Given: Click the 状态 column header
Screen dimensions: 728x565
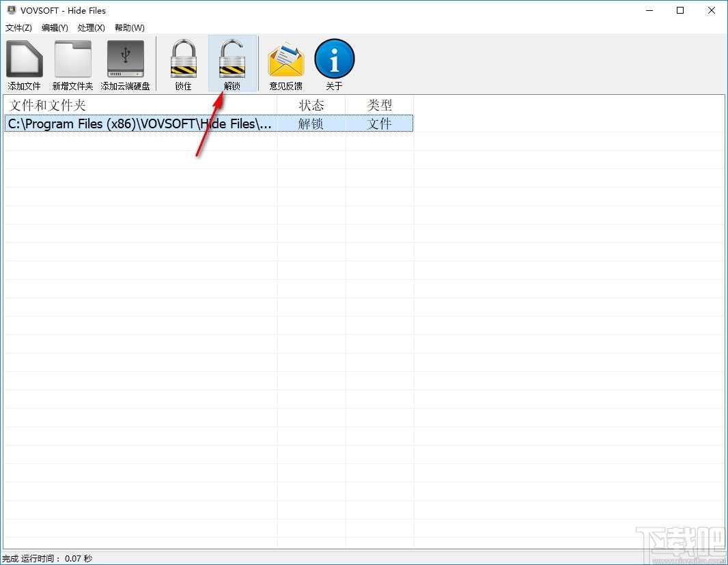Looking at the screenshot, I should click(311, 105).
